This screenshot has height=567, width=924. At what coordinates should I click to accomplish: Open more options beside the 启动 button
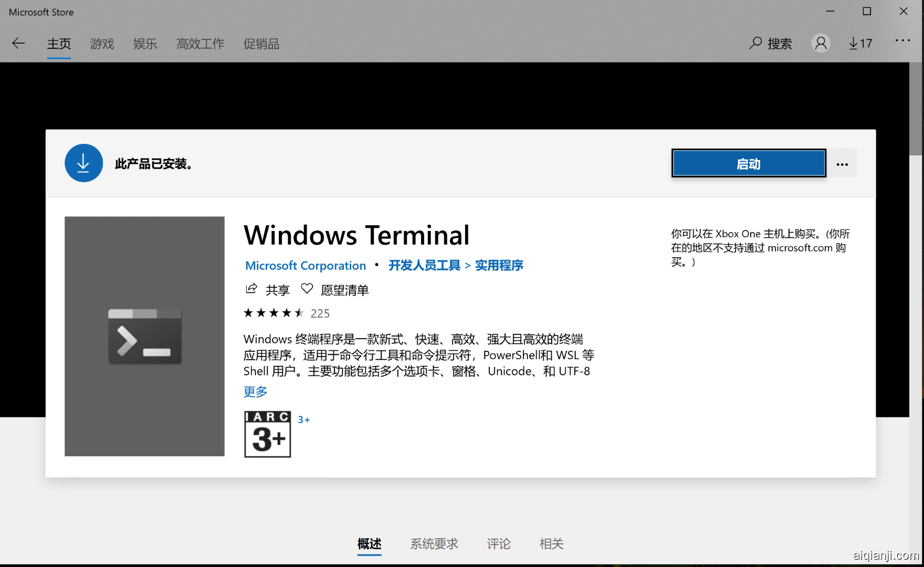tap(842, 163)
